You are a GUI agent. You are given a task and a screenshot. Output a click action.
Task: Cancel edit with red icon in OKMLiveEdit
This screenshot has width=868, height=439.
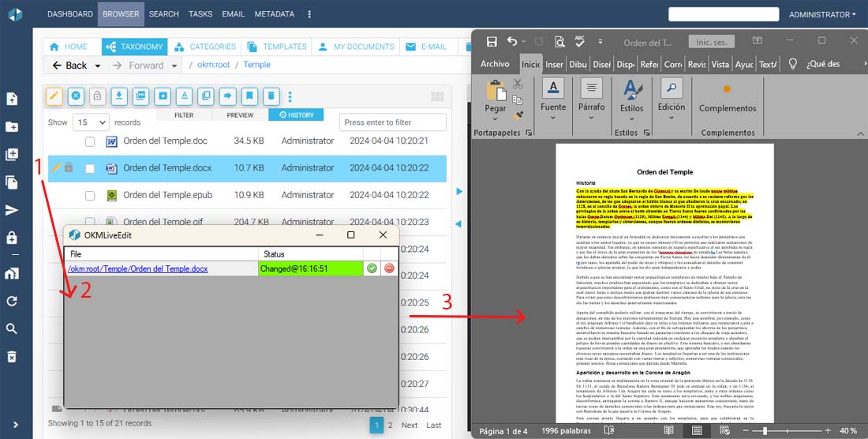tap(389, 269)
